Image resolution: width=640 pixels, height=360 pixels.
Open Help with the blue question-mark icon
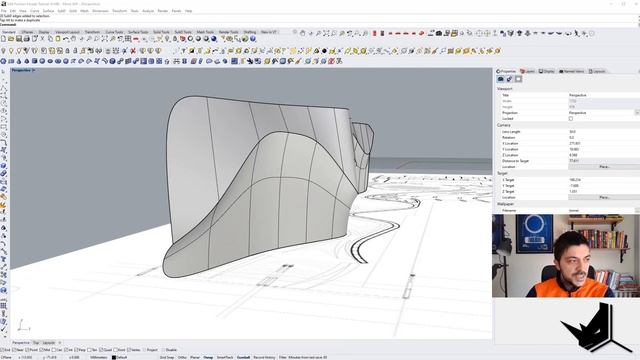coord(253,39)
